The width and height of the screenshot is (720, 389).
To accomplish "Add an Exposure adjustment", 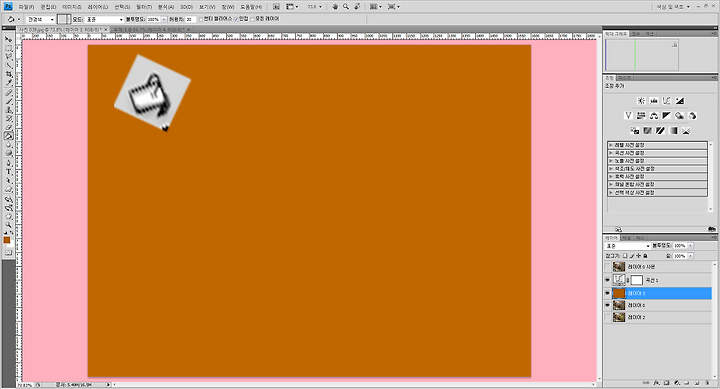I will (680, 101).
